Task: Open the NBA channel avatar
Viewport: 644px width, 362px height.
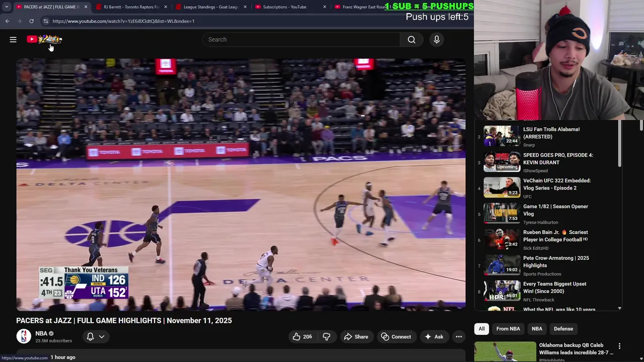Action: [x=24, y=336]
